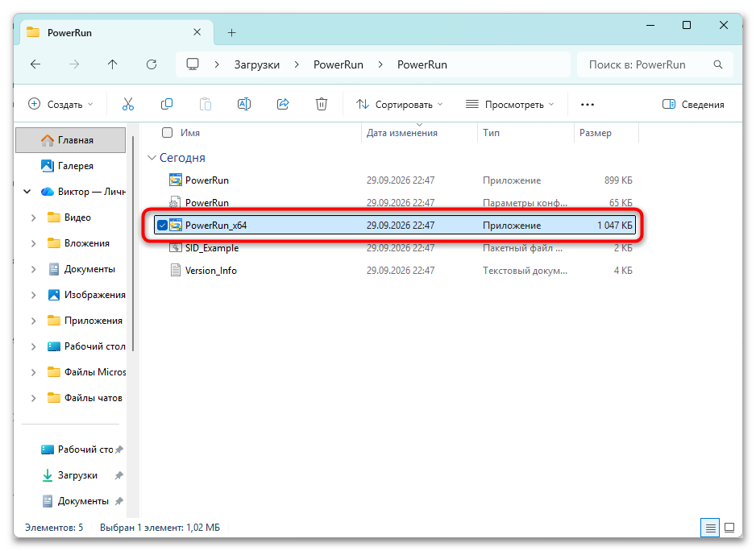Click the Paste clipboard icon
This screenshot has width=756, height=551.
pyautogui.click(x=206, y=104)
